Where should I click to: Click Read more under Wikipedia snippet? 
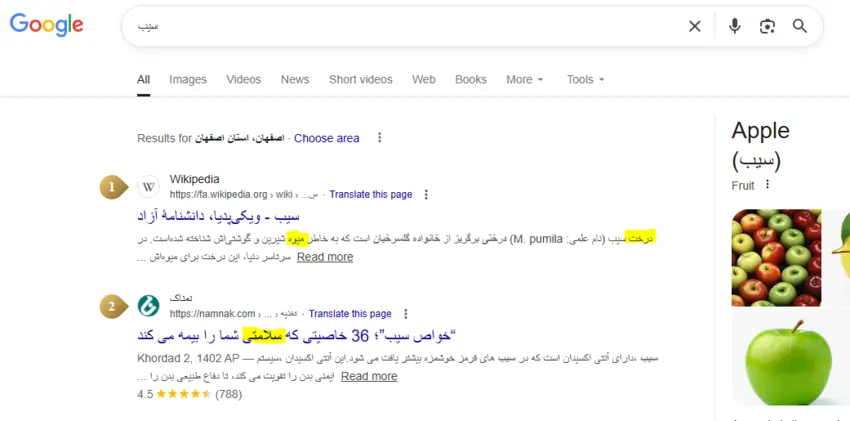click(x=325, y=257)
